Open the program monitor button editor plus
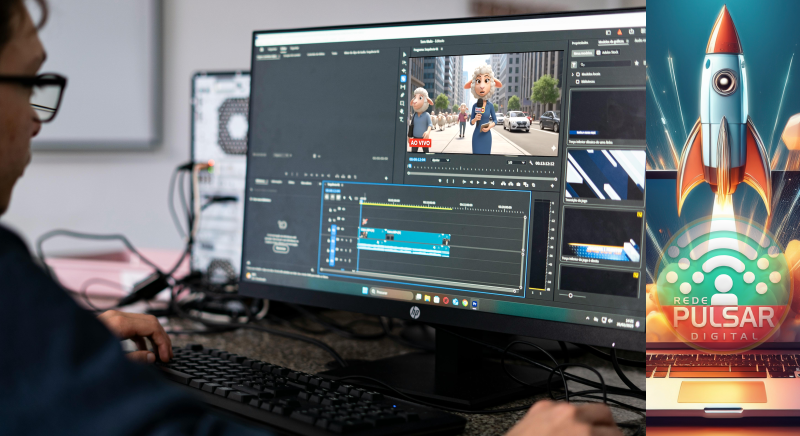 [552, 186]
